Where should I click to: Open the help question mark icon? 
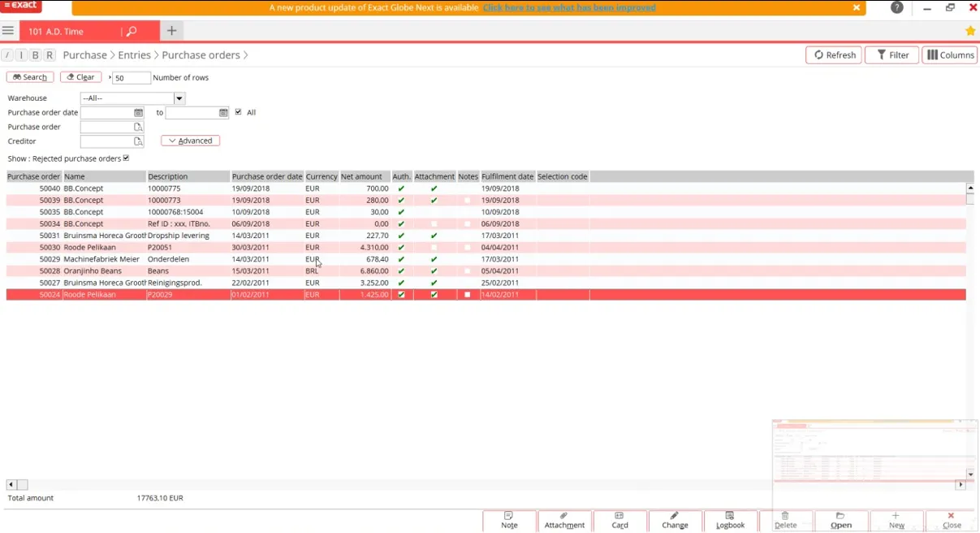[x=896, y=7]
